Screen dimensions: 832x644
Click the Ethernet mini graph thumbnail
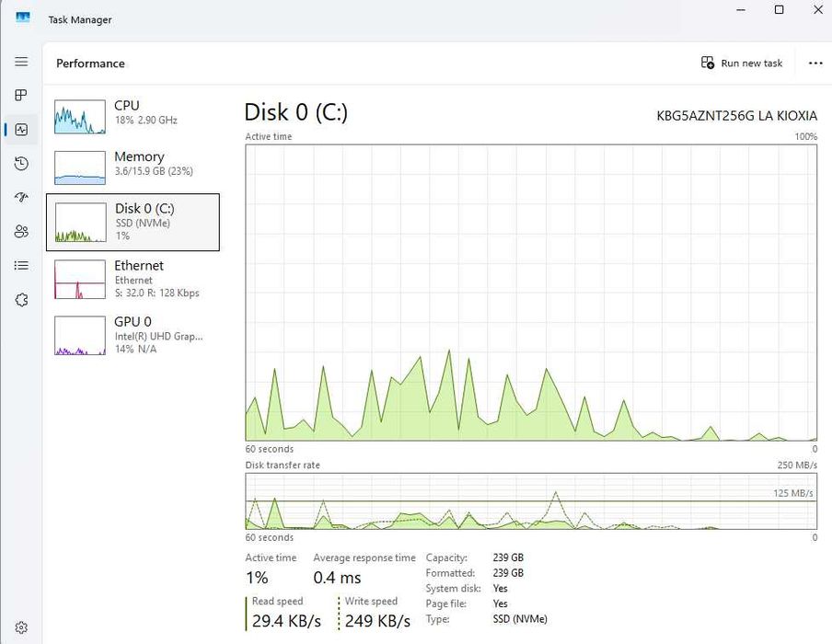80,279
